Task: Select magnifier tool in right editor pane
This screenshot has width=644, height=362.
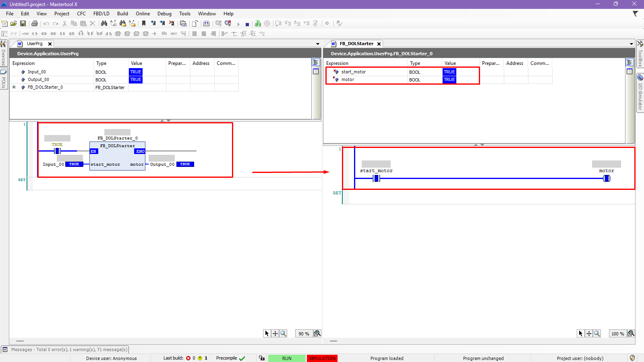Action: tap(597, 333)
